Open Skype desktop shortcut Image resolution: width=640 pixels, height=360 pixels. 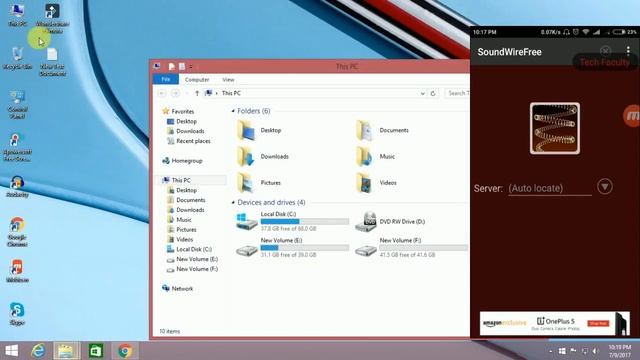tap(17, 313)
